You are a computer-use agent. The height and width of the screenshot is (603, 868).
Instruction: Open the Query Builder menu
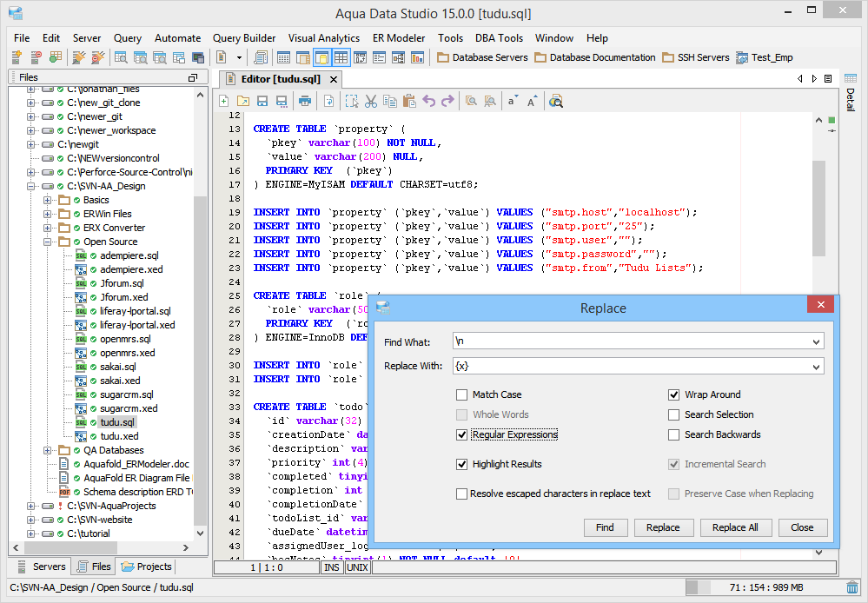(244, 38)
